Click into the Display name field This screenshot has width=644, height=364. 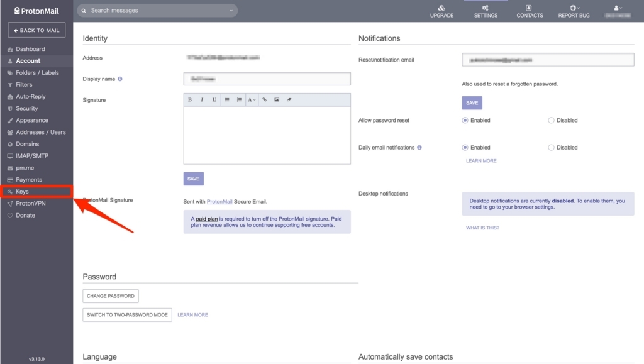[267, 79]
